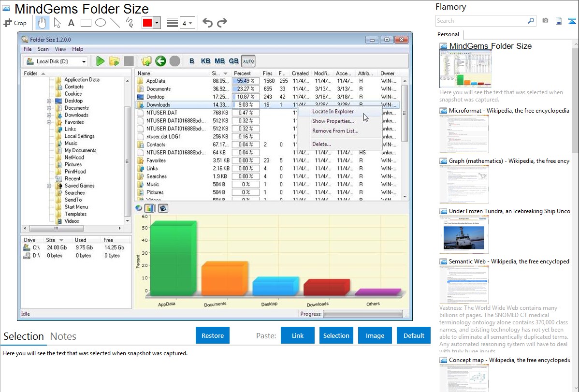
Task: Paste as Link
Action: coord(298,335)
